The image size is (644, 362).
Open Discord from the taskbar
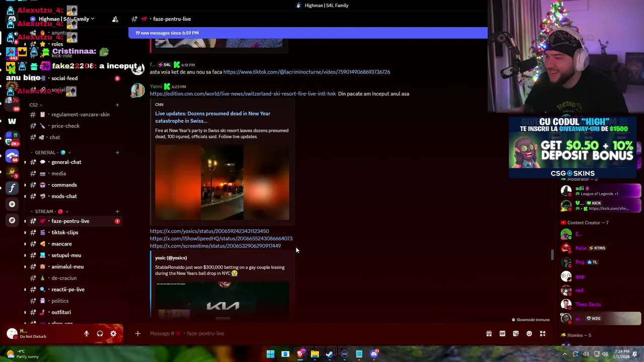(374, 354)
